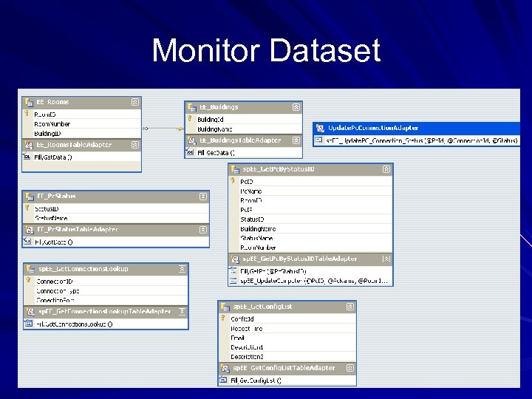
Task: Select the Description2 column
Action: click(x=247, y=357)
